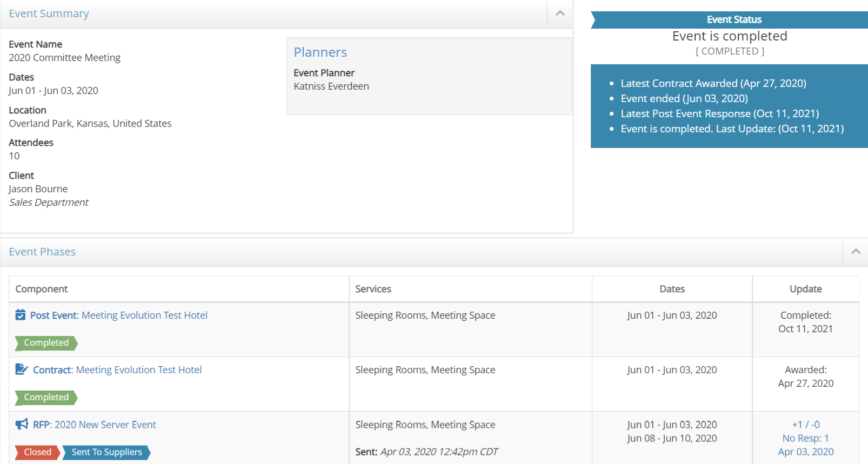Click the Planners section heading
Viewport: 868px width, 464px height.
pyautogui.click(x=320, y=52)
